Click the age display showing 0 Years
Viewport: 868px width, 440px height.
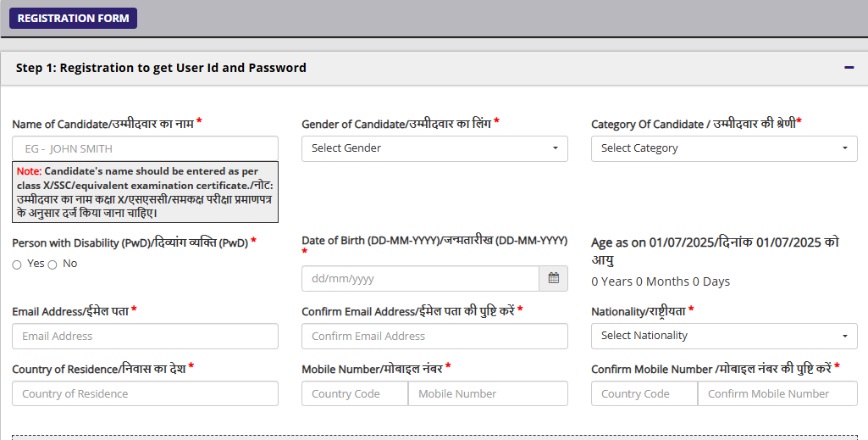pyautogui.click(x=661, y=281)
